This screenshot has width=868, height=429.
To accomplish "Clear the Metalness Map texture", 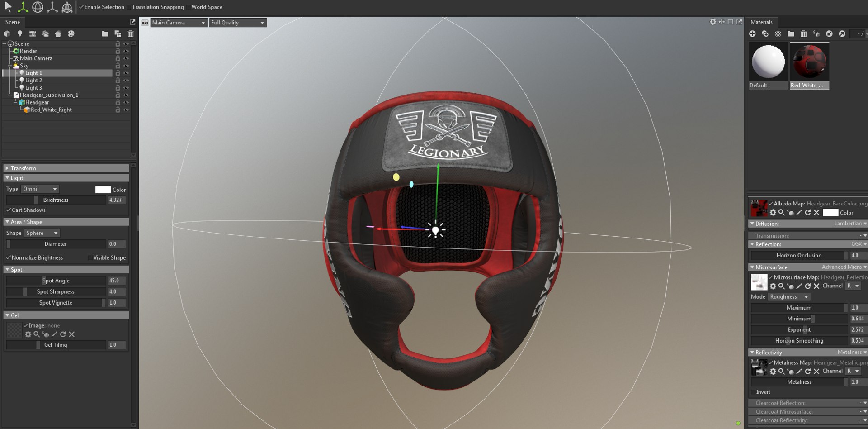I will click(x=816, y=371).
